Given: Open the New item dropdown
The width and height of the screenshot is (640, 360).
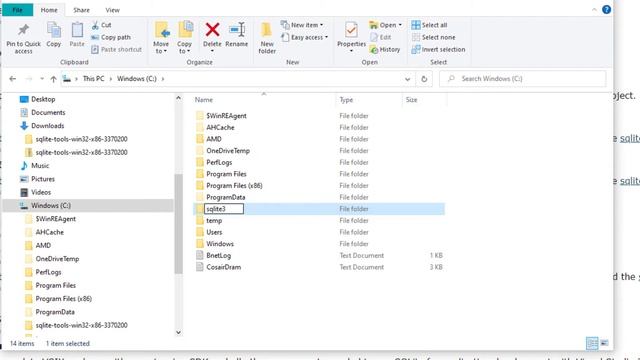Looking at the screenshot, I should [302, 25].
